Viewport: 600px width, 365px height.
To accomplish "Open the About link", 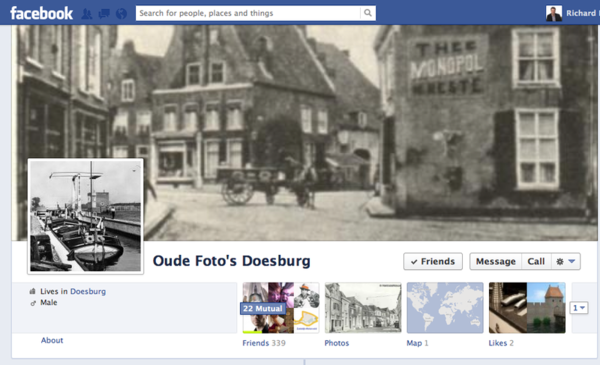I will pos(52,340).
